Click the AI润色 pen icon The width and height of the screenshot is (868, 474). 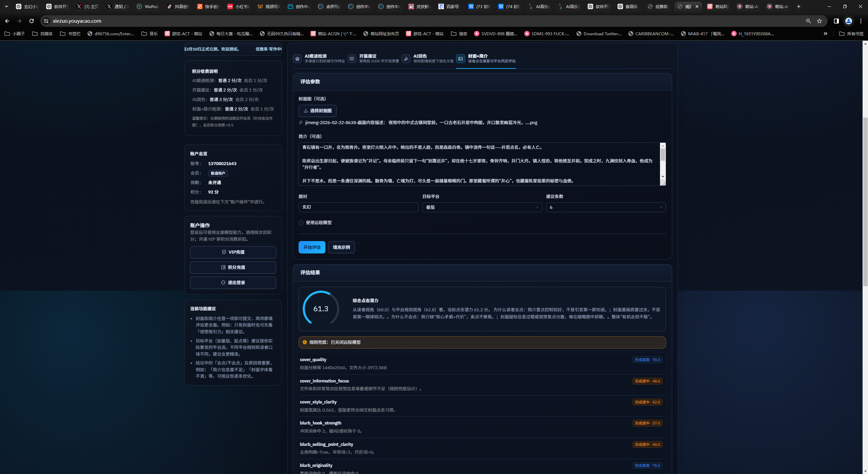click(406, 59)
